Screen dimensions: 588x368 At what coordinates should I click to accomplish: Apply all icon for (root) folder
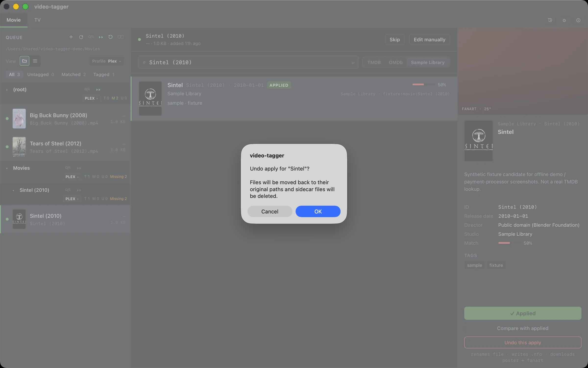tap(98, 90)
